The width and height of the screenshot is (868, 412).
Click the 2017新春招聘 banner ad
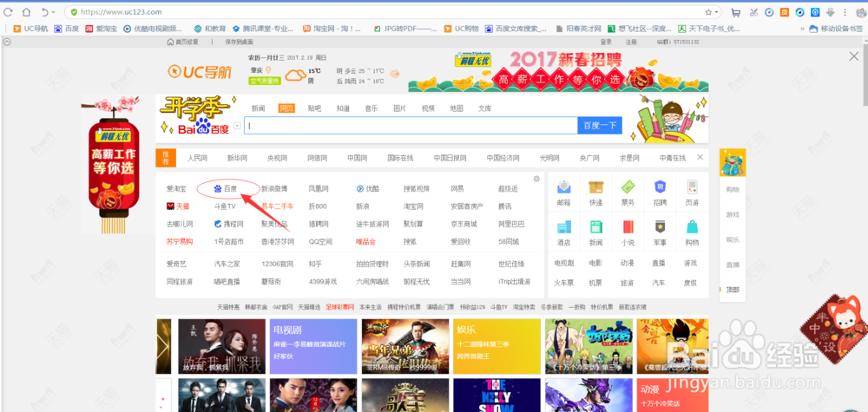pos(558,71)
